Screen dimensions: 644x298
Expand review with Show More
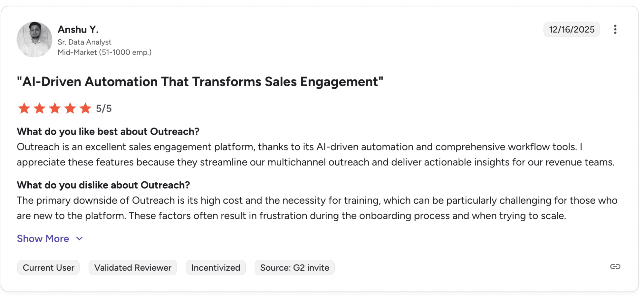pyautogui.click(x=43, y=239)
